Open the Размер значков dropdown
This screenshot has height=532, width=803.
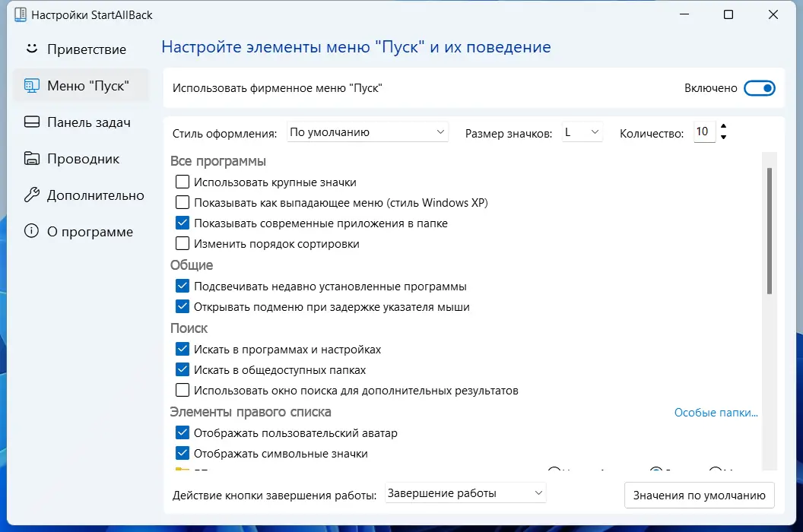tap(582, 131)
